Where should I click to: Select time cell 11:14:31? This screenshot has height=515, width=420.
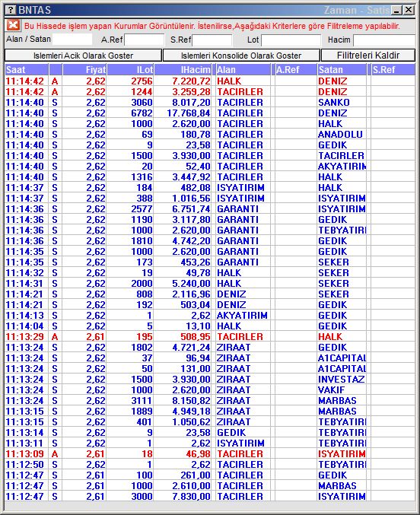(27, 284)
